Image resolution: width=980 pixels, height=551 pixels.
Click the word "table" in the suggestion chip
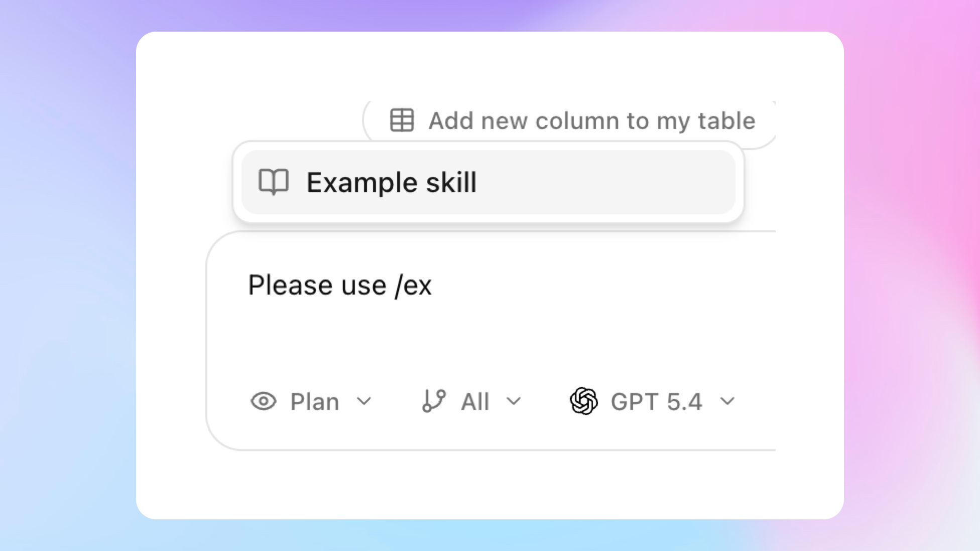click(x=726, y=121)
